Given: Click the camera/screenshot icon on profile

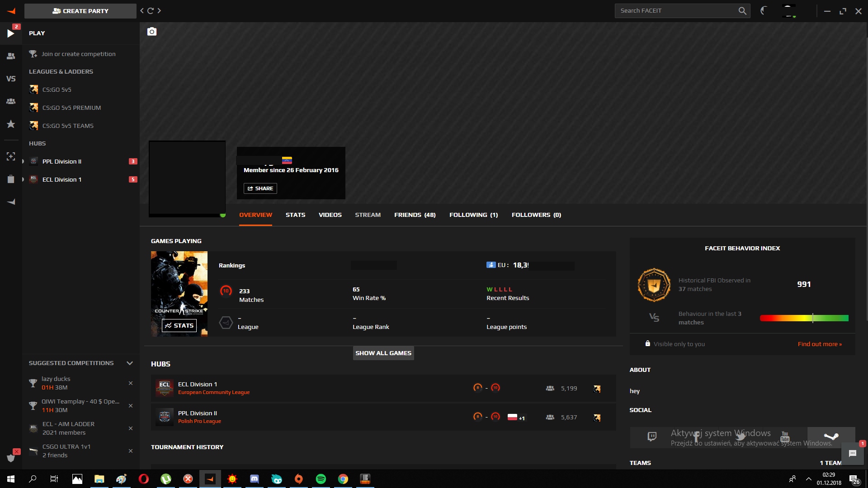Looking at the screenshot, I should click(x=151, y=31).
